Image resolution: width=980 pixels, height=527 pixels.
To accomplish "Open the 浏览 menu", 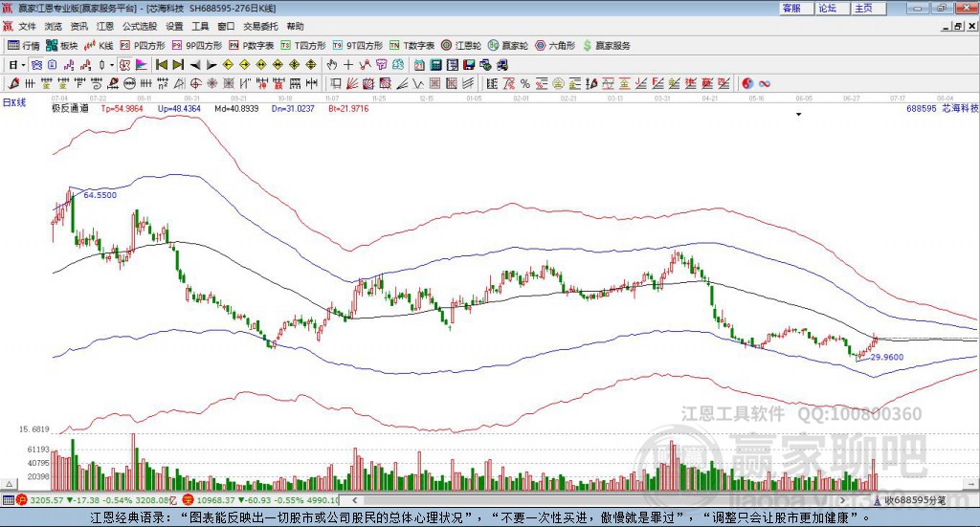I will coord(54,26).
